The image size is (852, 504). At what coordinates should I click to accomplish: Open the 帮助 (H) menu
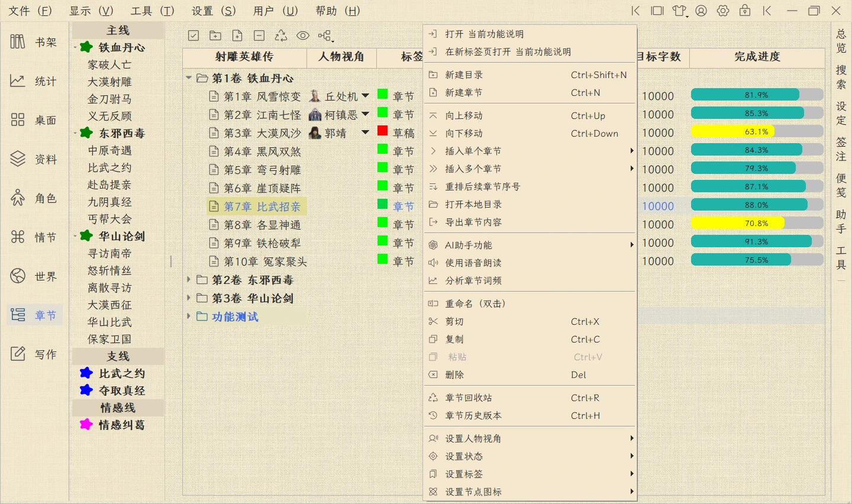[x=337, y=11]
